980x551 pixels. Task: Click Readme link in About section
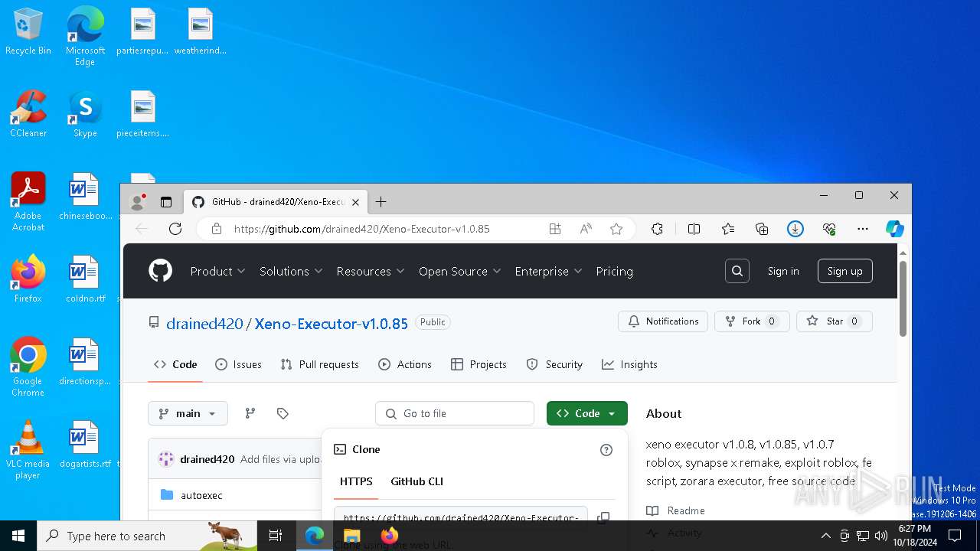pyautogui.click(x=686, y=510)
